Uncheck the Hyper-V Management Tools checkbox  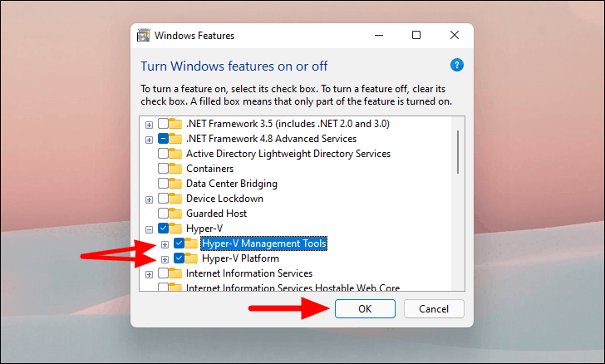(x=180, y=243)
